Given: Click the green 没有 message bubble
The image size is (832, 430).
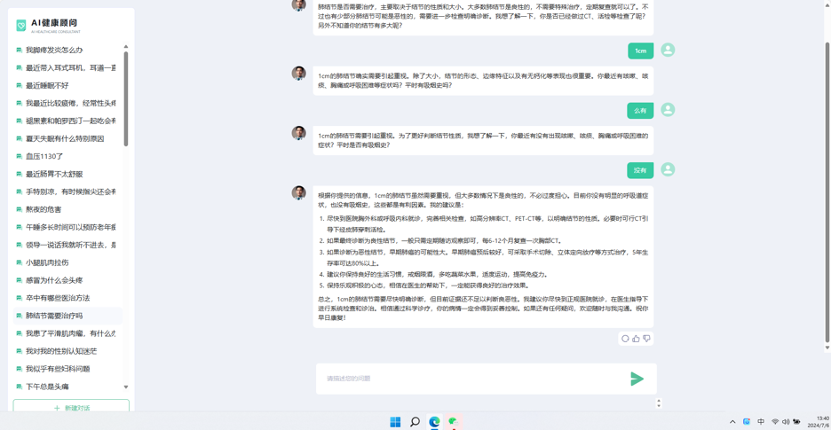Looking at the screenshot, I should pos(640,170).
